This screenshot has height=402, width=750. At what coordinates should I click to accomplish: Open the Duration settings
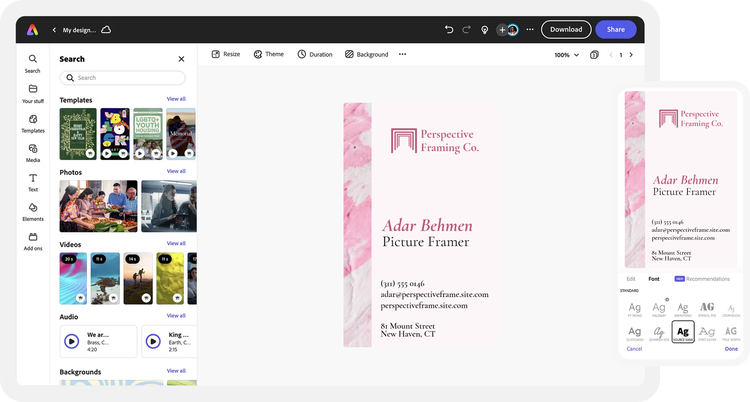[x=315, y=55]
